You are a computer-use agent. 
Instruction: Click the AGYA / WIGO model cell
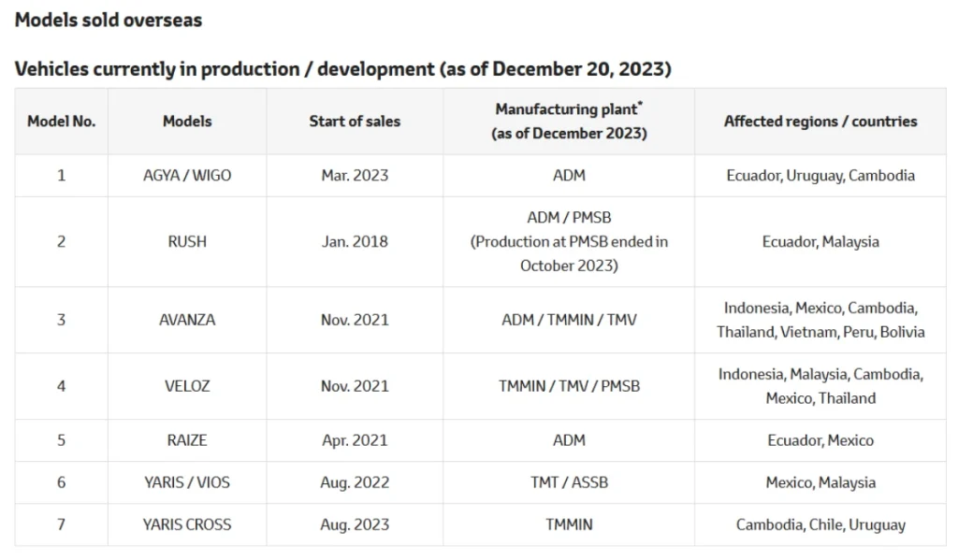tap(187, 176)
